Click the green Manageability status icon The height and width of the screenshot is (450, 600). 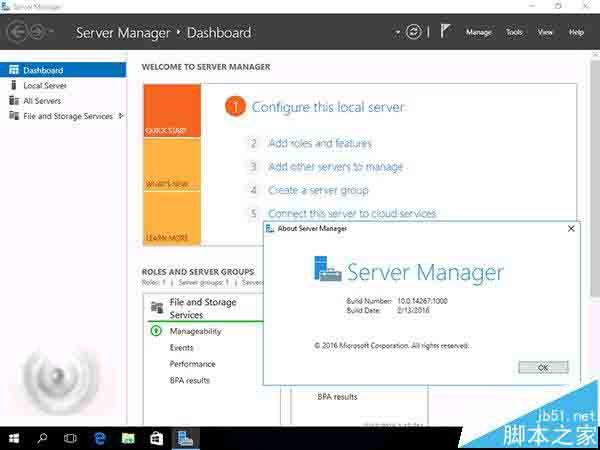tap(156, 331)
